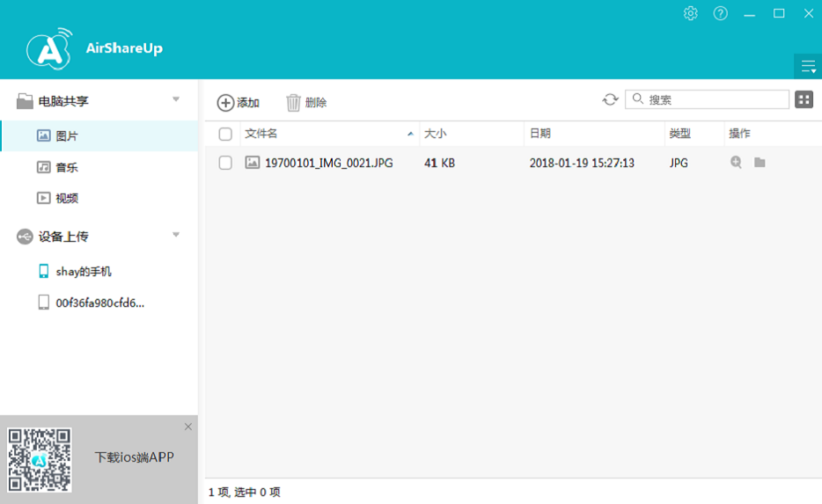This screenshot has height=504, width=822.
Task: Sort by the 文件名 column header
Action: 330,134
